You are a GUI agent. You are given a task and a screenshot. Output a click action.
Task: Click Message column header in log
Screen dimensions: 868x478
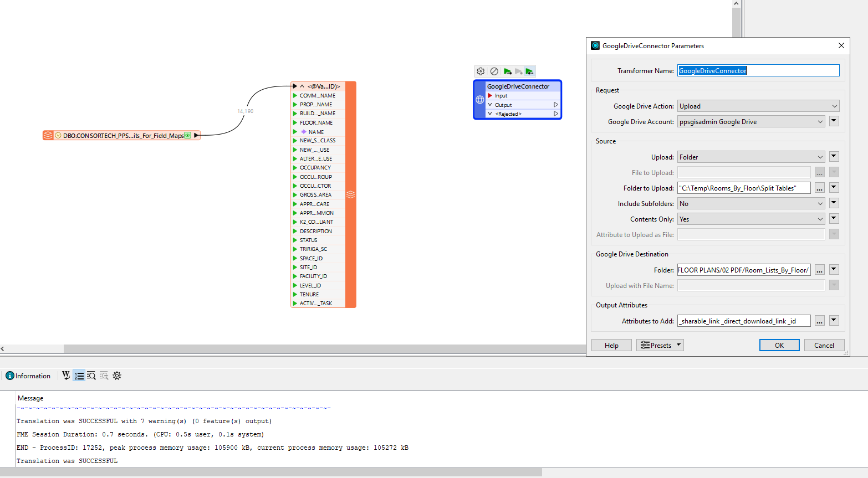click(x=30, y=398)
